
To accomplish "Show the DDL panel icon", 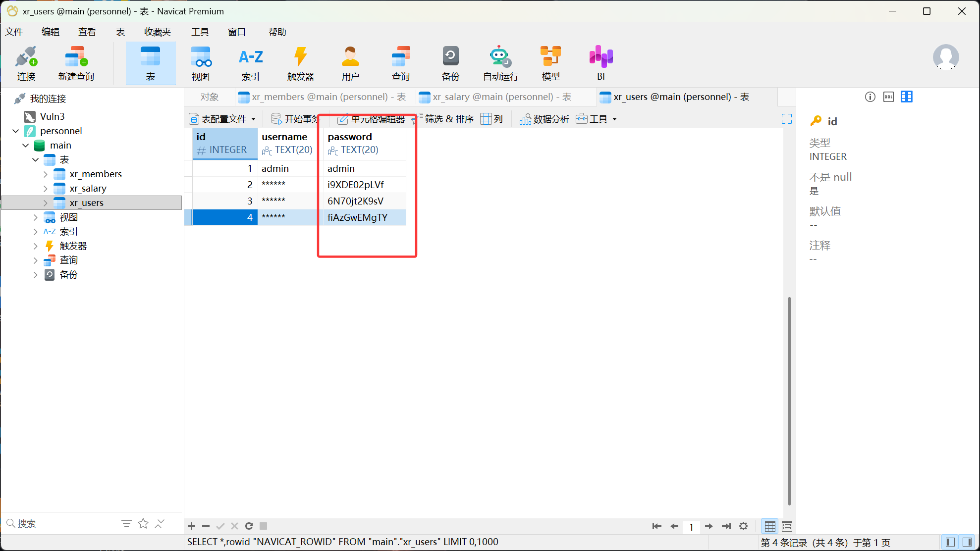I will (x=888, y=97).
